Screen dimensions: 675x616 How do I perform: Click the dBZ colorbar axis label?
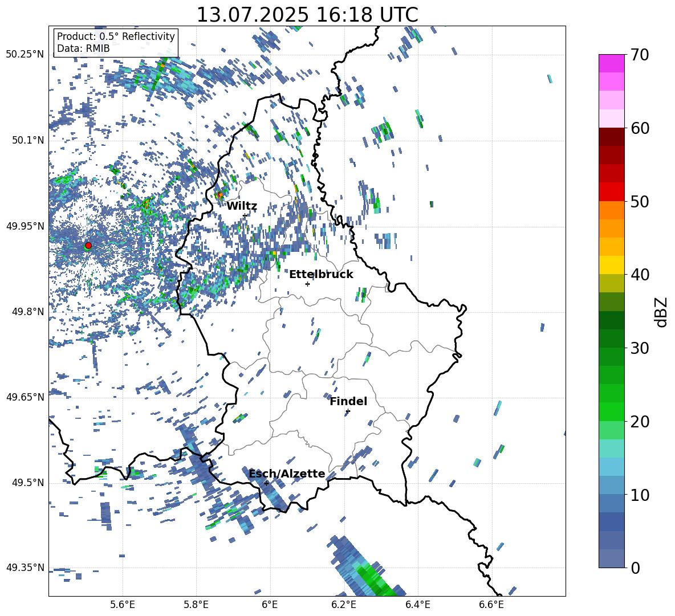(661, 312)
